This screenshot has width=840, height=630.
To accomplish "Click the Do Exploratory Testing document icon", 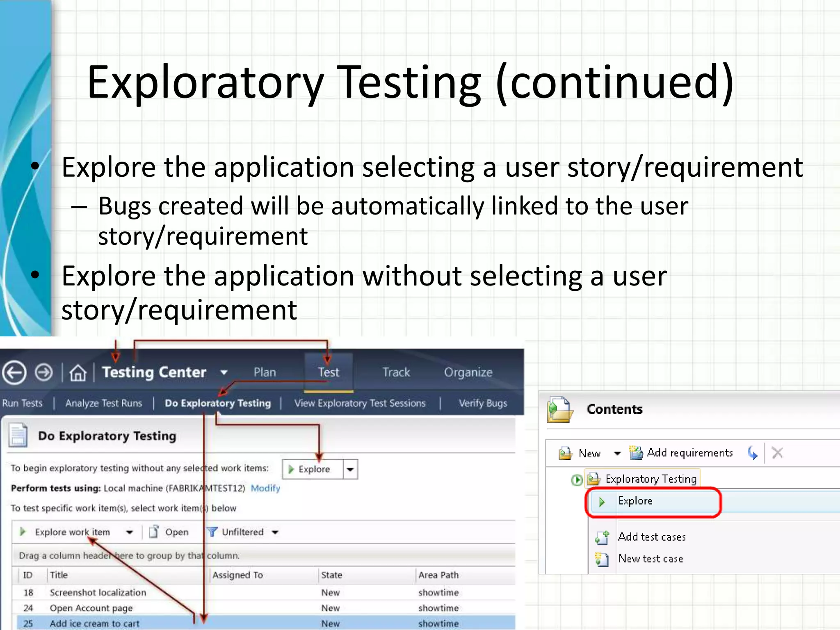I will tap(18, 435).
